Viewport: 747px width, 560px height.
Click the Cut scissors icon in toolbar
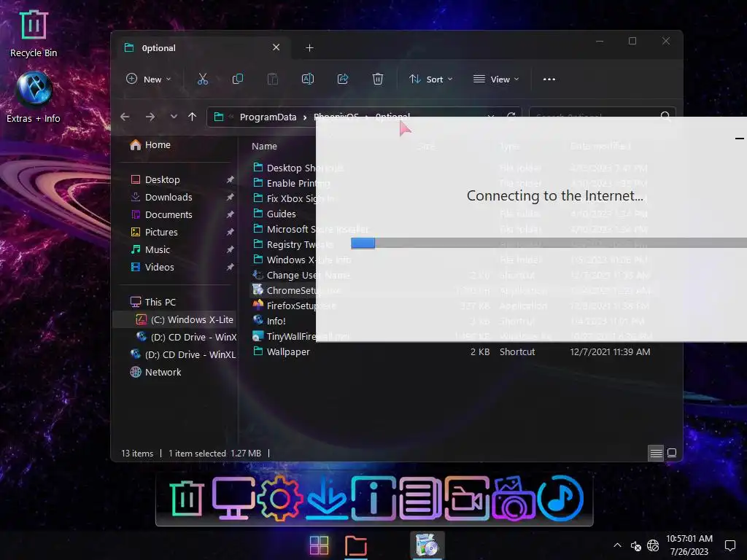pos(203,79)
